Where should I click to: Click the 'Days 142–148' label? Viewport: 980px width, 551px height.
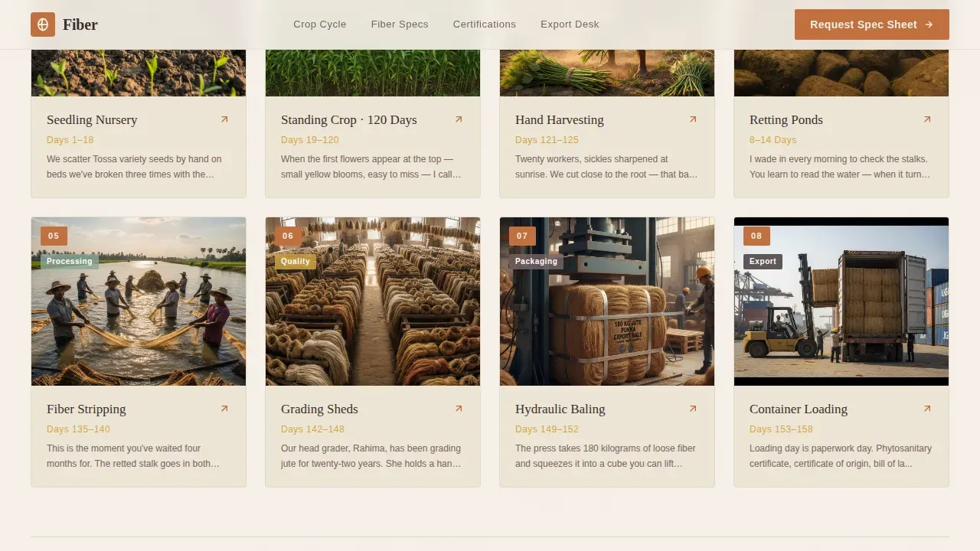pyautogui.click(x=312, y=429)
